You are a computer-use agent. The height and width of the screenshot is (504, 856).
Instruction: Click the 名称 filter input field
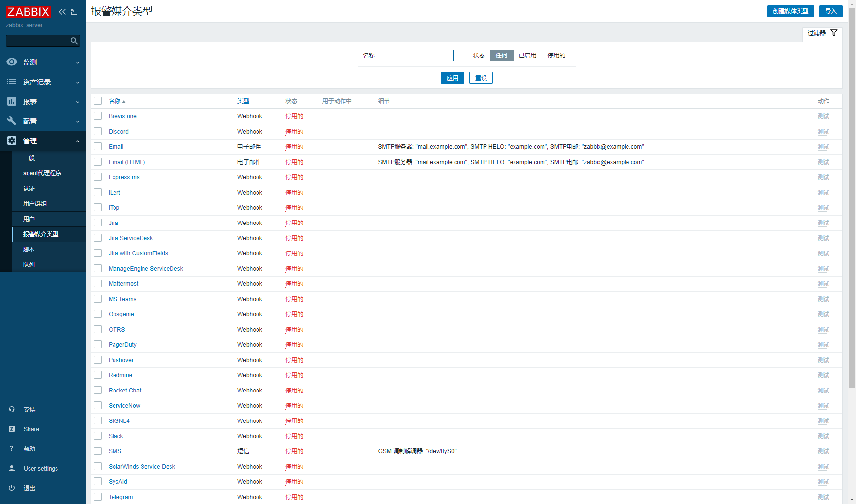(416, 56)
